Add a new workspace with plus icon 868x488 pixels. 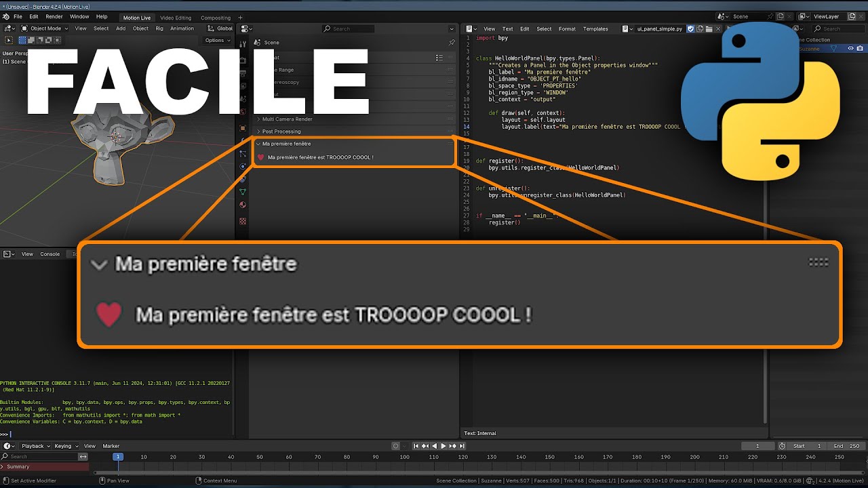click(x=240, y=18)
